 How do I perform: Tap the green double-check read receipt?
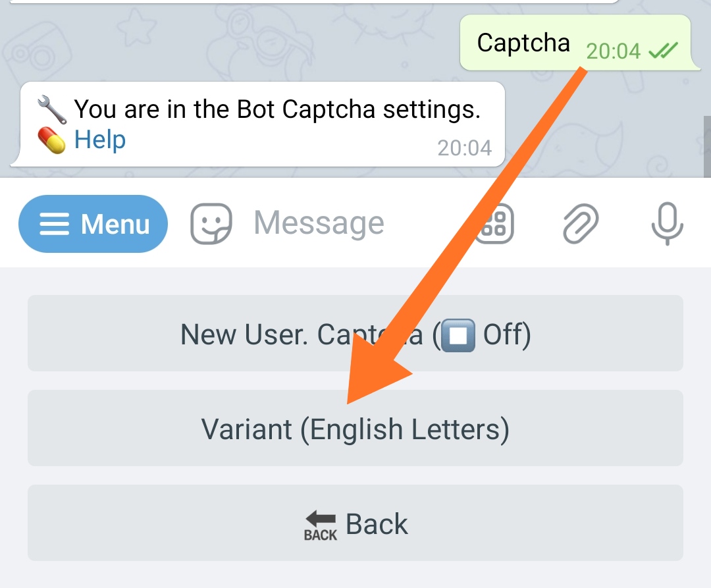(663, 50)
